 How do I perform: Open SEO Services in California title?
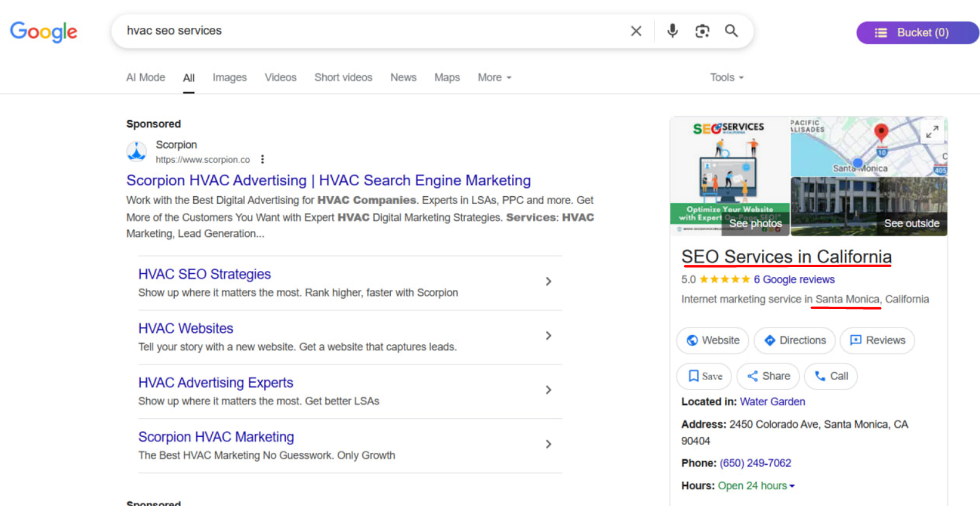pos(786,257)
